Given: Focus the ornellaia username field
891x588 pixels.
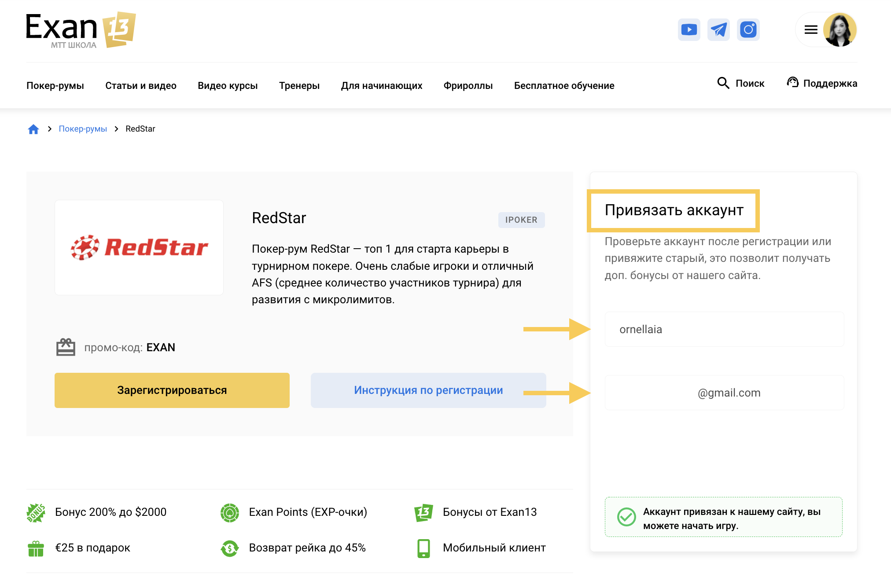Looking at the screenshot, I should coord(724,329).
